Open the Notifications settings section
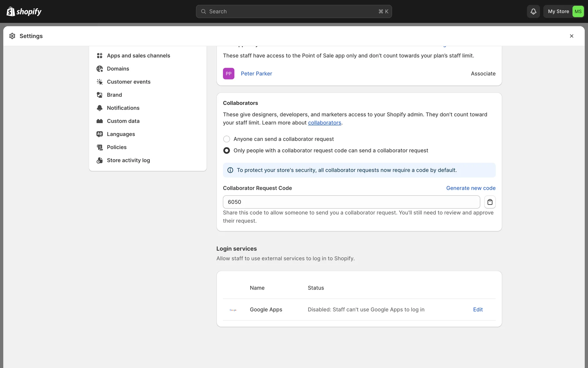 [123, 108]
